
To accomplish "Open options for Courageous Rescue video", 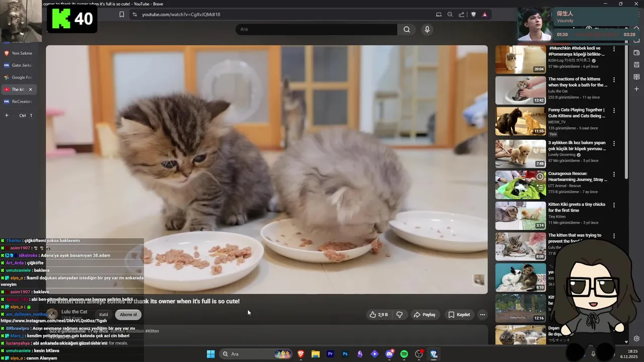I will tap(614, 174).
